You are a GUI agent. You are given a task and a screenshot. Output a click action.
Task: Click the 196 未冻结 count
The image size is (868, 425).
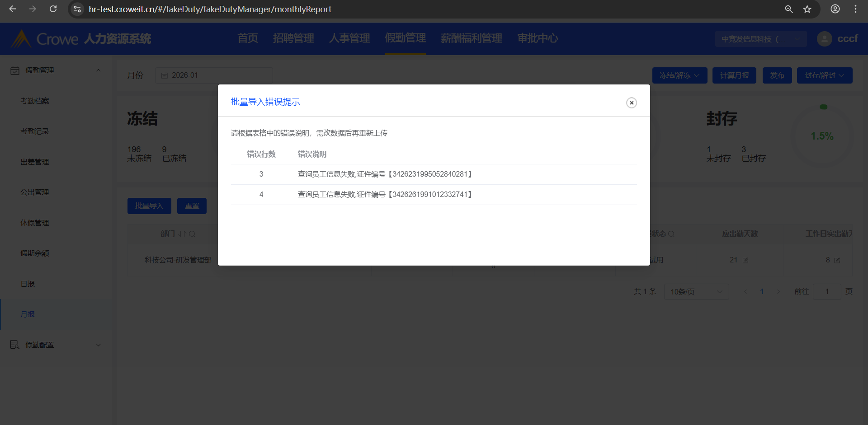pyautogui.click(x=139, y=154)
